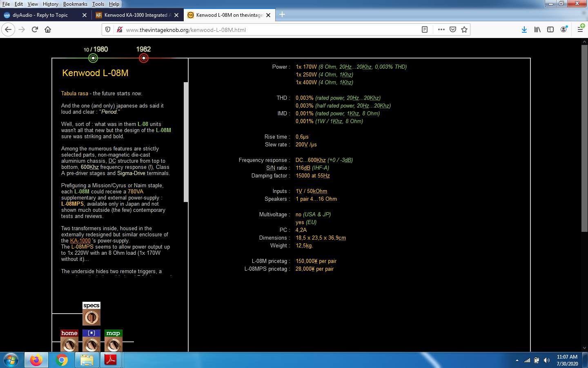Select the 10/1980 green timeline marker

tap(93, 58)
